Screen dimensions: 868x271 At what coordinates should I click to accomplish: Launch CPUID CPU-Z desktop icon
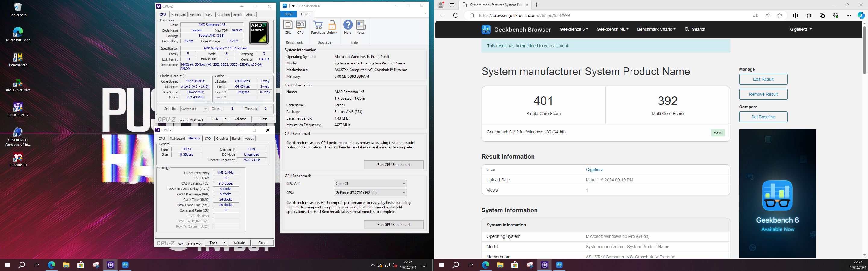click(18, 110)
